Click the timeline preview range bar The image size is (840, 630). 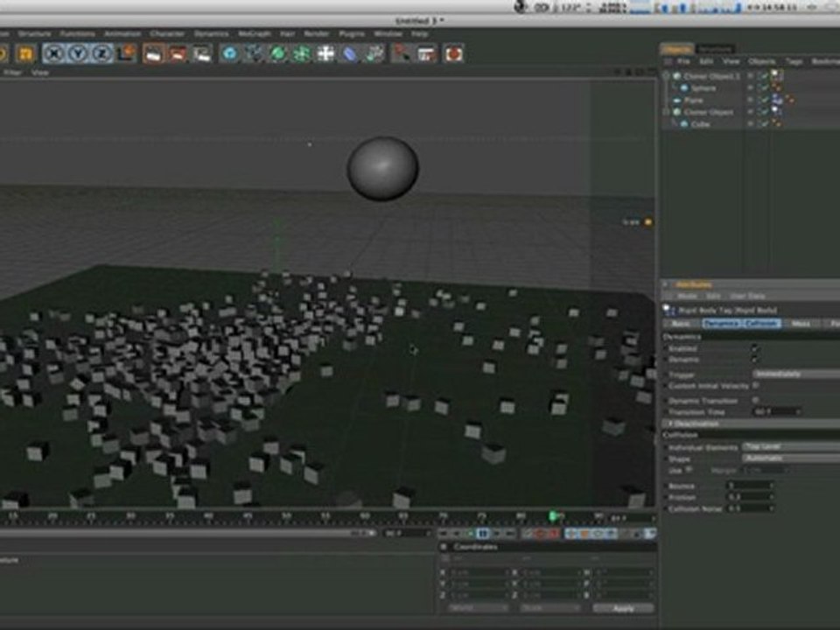coord(187,533)
